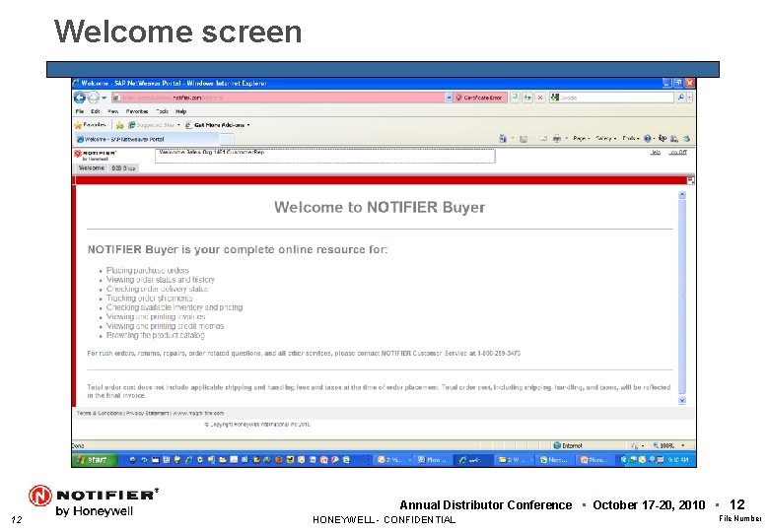Viewport: 769px width, 532px height.
Task: Click the Add to Favorites Bar icon
Action: click(x=119, y=125)
